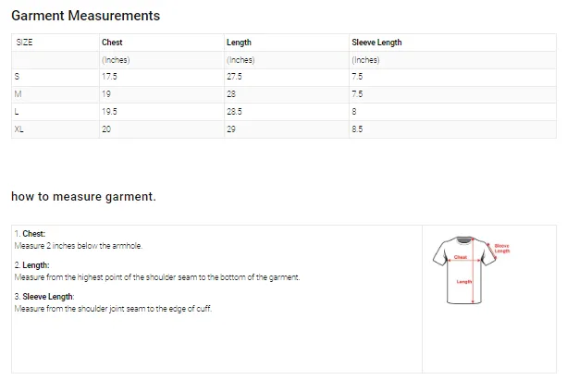Select the L size row label
567x392 pixels.
17,112
